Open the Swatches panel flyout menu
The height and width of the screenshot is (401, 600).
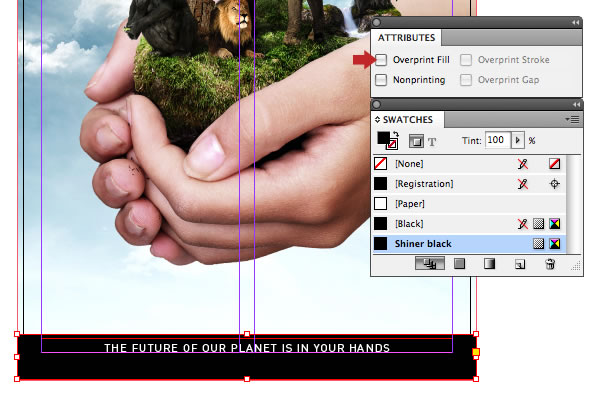pos(573,120)
